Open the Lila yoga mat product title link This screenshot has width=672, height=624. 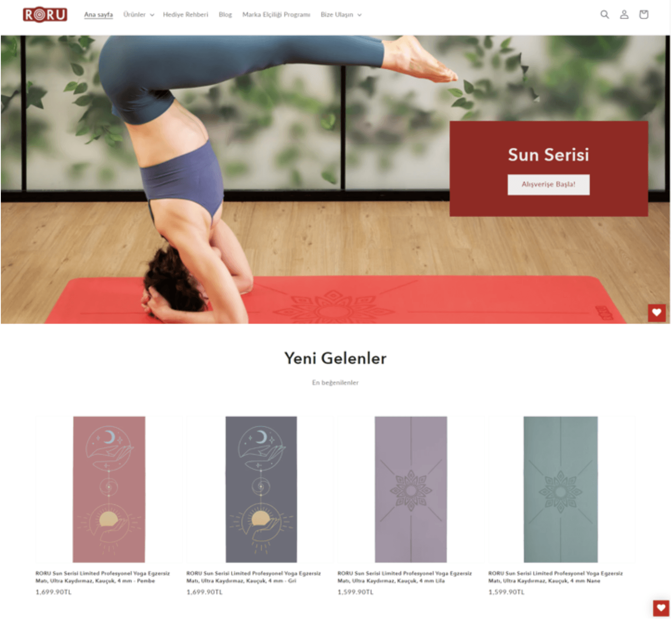404,577
